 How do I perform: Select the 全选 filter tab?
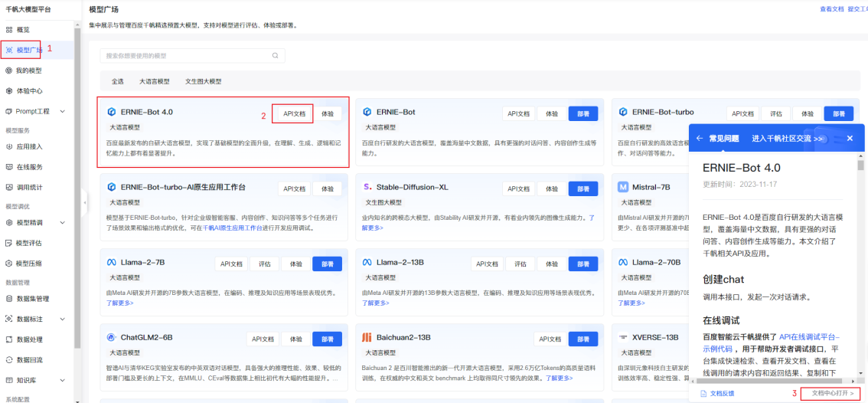(x=117, y=81)
